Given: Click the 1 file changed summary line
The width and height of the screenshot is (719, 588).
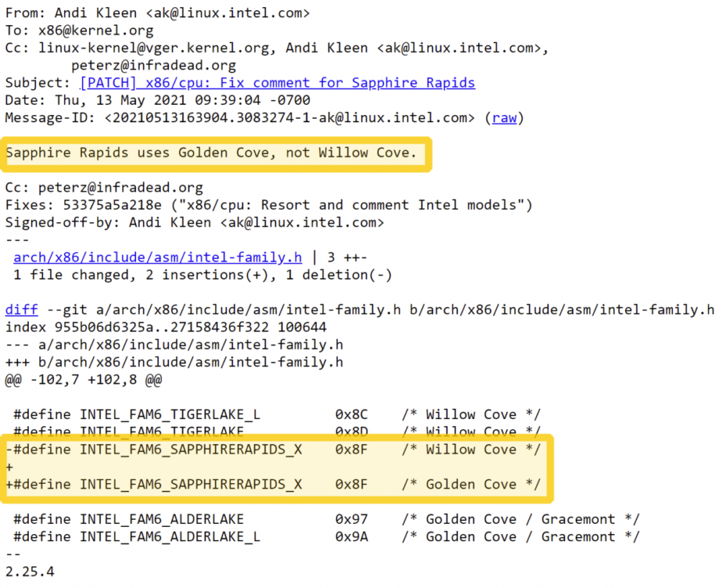Looking at the screenshot, I should tap(203, 275).
